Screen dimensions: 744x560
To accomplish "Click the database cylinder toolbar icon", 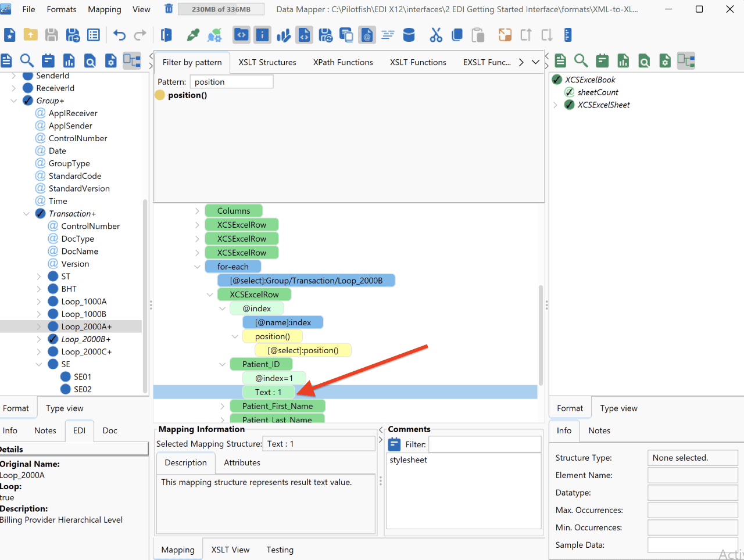I will pos(409,35).
